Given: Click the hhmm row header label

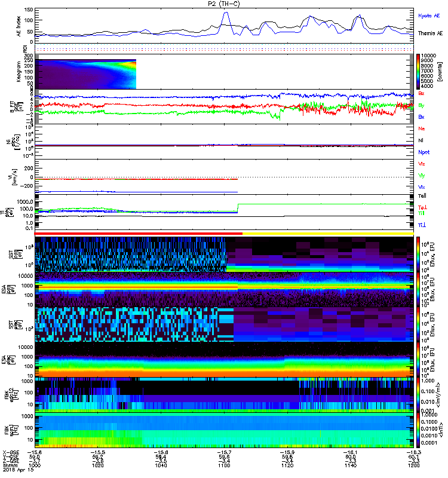Looking at the screenshot, I should (x=10, y=465).
